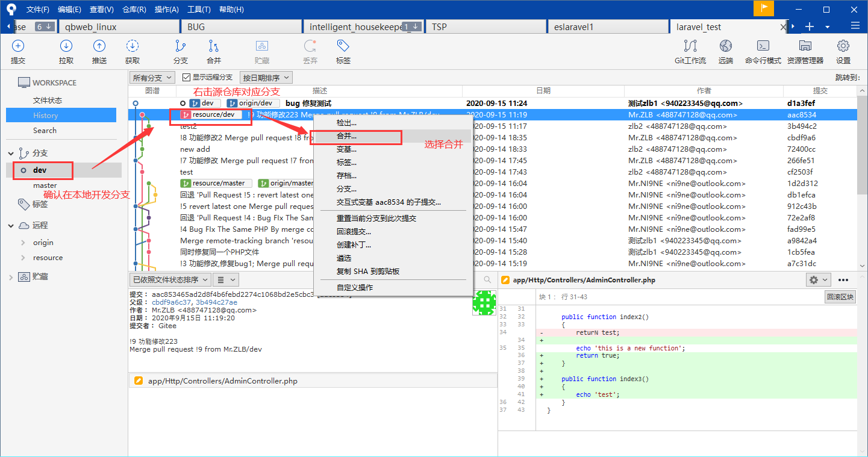The height and width of the screenshot is (457, 868).
Task: Open 命令行模式 terminal icon
Action: point(763,46)
